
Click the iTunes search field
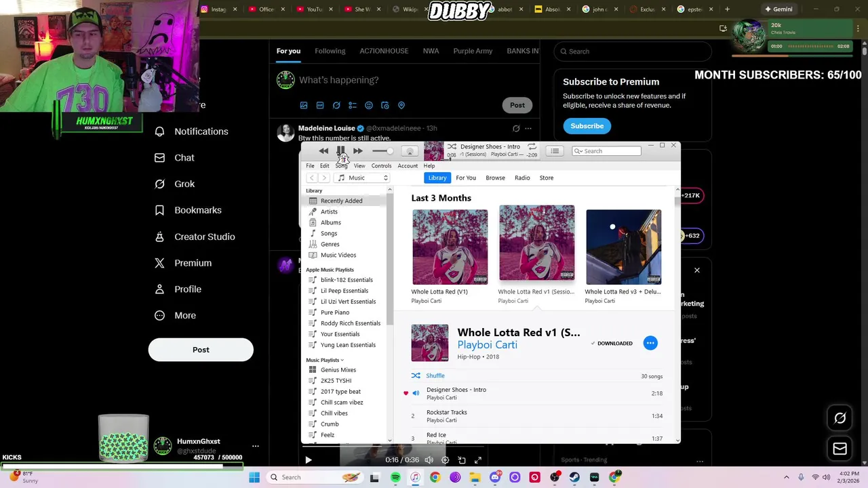tap(606, 151)
